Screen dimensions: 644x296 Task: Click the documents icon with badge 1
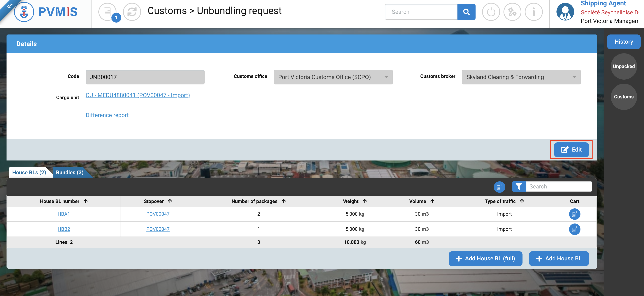click(108, 12)
